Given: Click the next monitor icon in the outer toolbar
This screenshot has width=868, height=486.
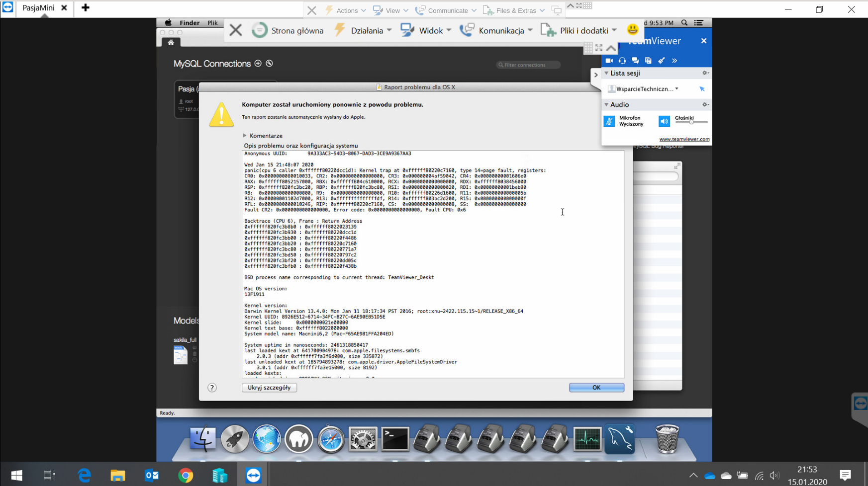Looking at the screenshot, I should [557, 10].
